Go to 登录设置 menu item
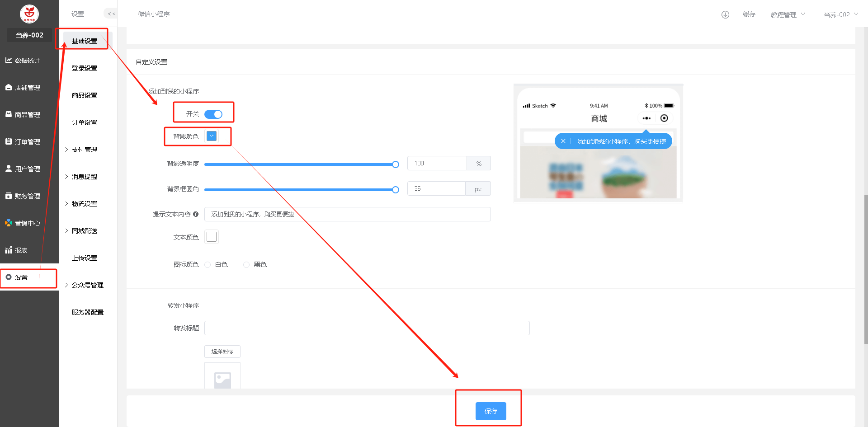 click(85, 68)
